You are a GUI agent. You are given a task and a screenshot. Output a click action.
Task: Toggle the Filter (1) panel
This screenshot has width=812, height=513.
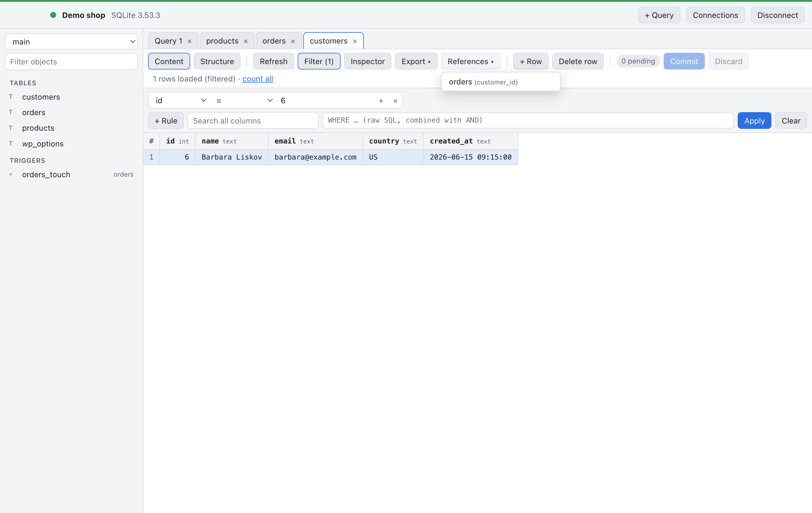tap(319, 61)
